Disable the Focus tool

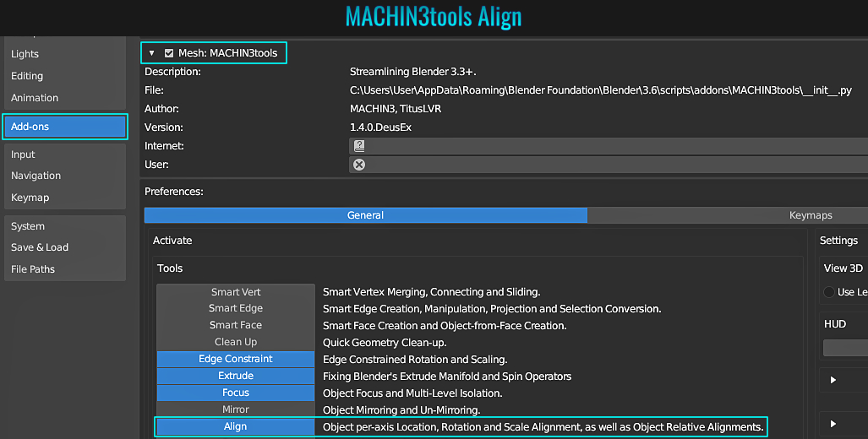(236, 393)
